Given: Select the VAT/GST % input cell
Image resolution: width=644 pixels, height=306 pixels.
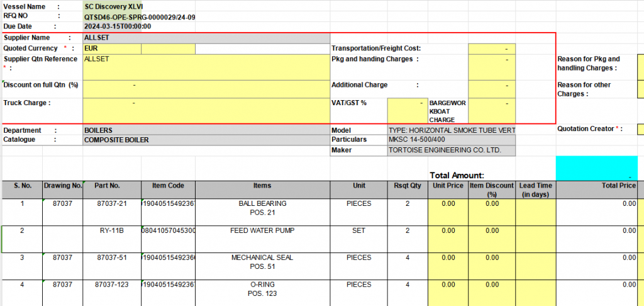Looking at the screenshot, I should [x=407, y=110].
